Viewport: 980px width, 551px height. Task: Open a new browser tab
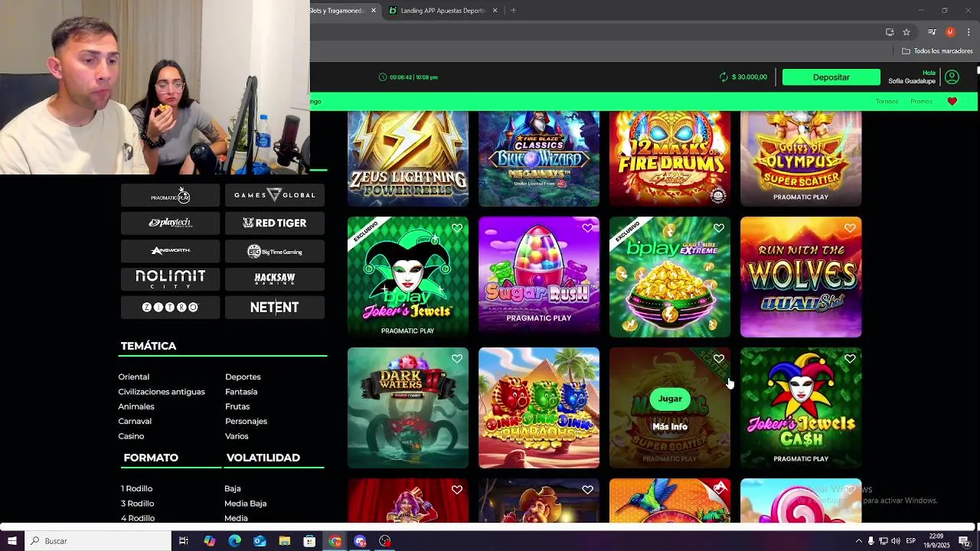pos(513,11)
